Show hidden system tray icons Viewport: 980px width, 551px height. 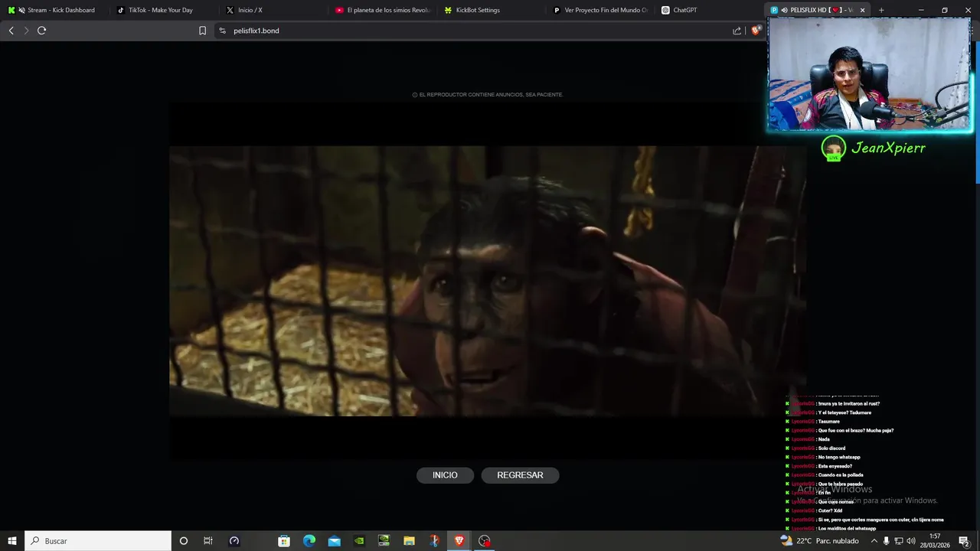click(874, 541)
